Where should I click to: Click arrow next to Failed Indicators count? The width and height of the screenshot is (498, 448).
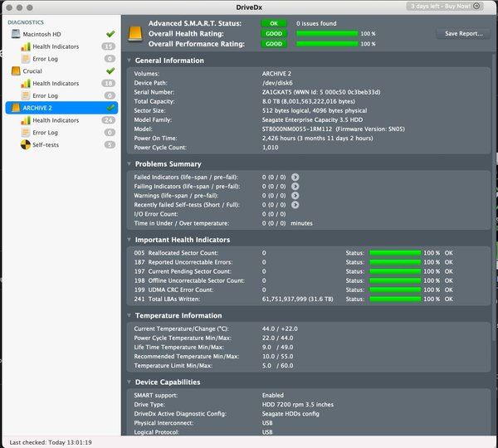[295, 177]
